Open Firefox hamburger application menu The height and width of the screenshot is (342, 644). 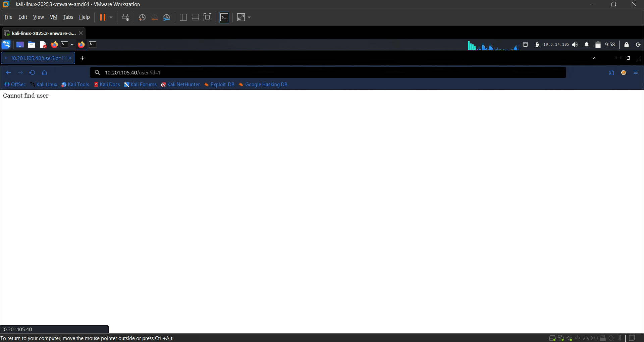tap(636, 72)
